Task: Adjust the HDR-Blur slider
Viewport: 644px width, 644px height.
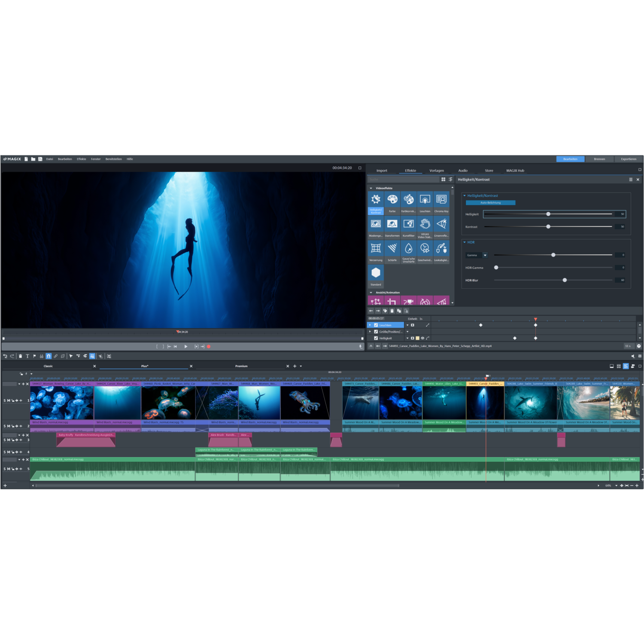Action: (565, 280)
